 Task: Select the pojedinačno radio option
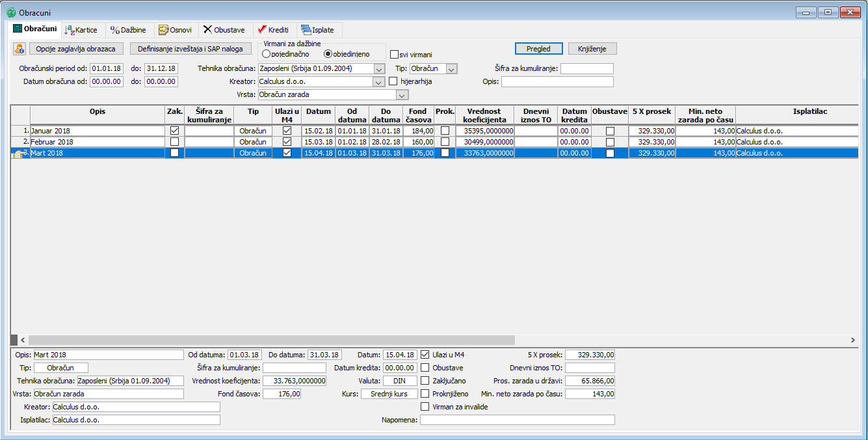(266, 54)
